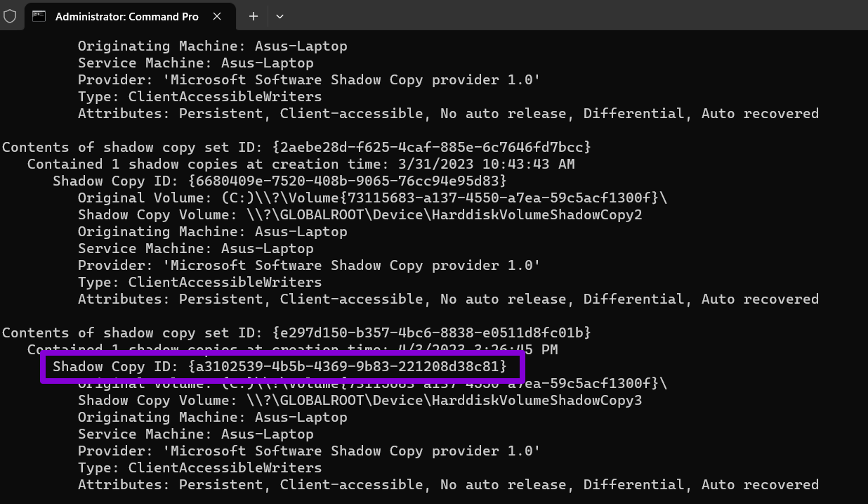Click the Command Prompt icon on the tab
Viewport: 868px width, 504px height.
point(39,16)
